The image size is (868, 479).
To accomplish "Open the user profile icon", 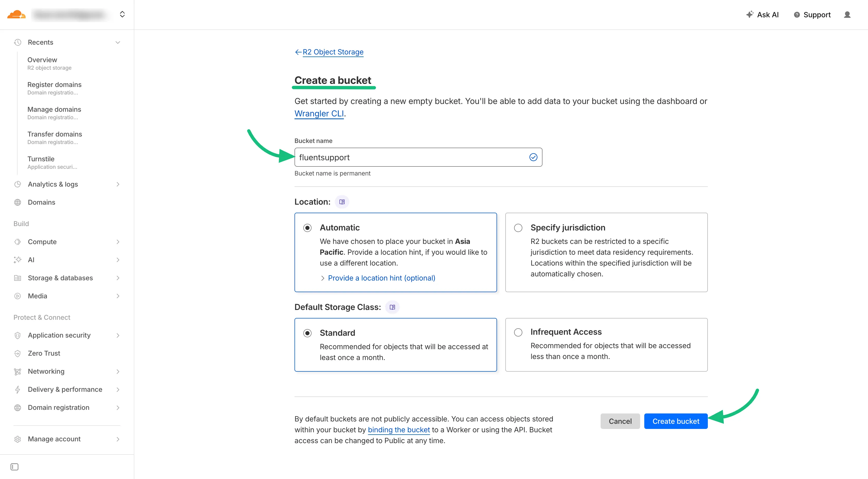I will click(x=847, y=14).
